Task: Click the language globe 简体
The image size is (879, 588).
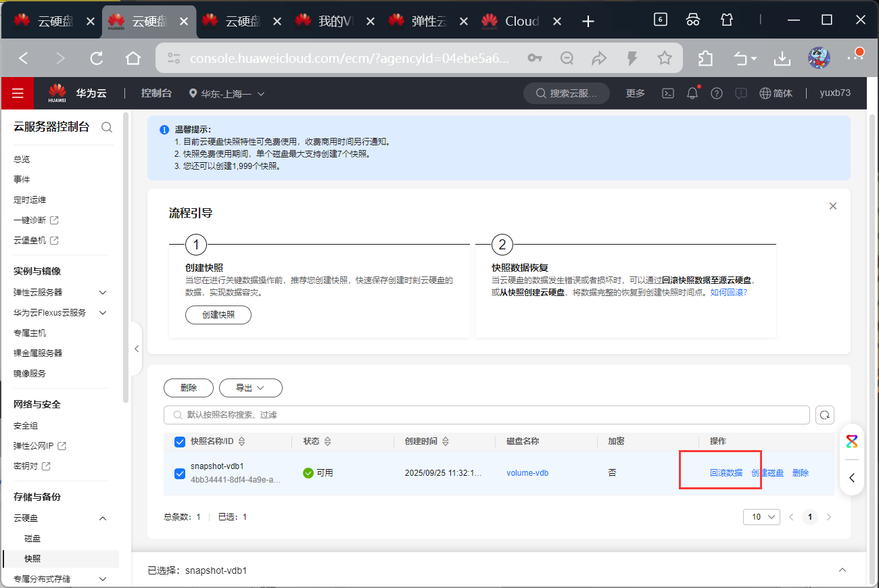Action: (776, 93)
